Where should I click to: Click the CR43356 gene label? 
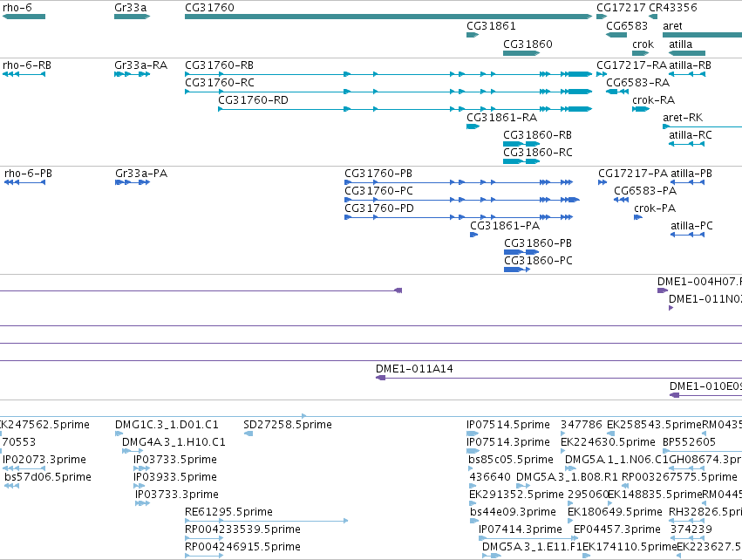(673, 8)
